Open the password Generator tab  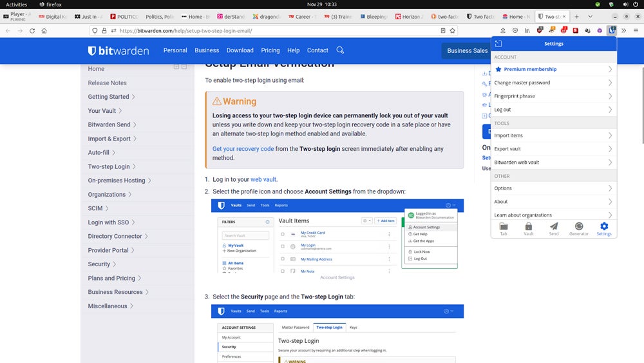(578, 229)
